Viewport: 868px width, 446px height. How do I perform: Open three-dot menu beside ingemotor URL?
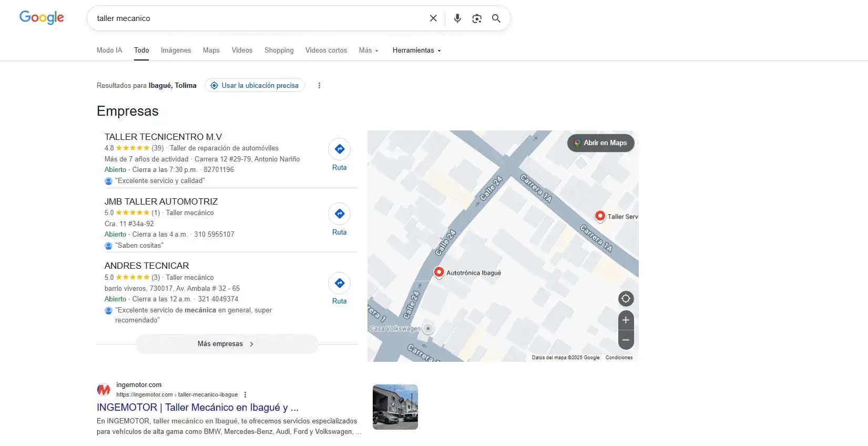pyautogui.click(x=245, y=394)
